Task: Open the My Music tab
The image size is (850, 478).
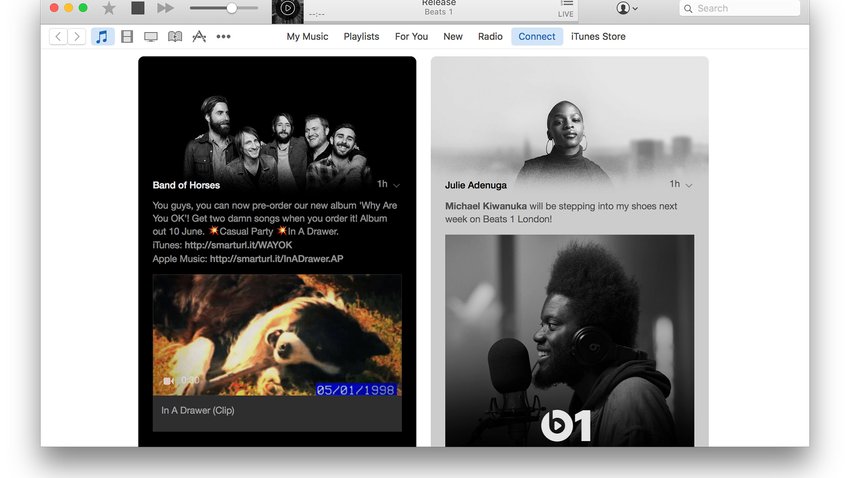Action: (307, 36)
